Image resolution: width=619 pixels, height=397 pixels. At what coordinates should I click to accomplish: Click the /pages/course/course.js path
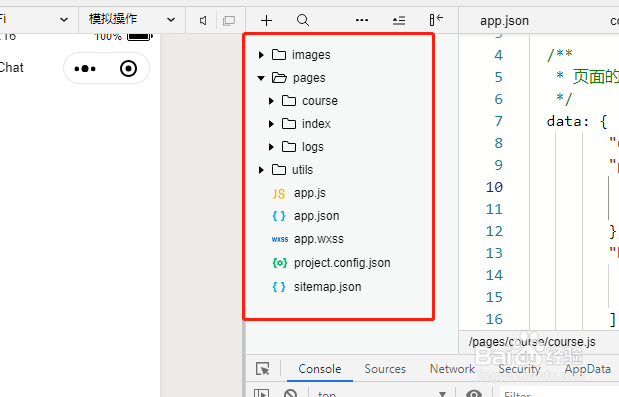pyautogui.click(x=532, y=342)
